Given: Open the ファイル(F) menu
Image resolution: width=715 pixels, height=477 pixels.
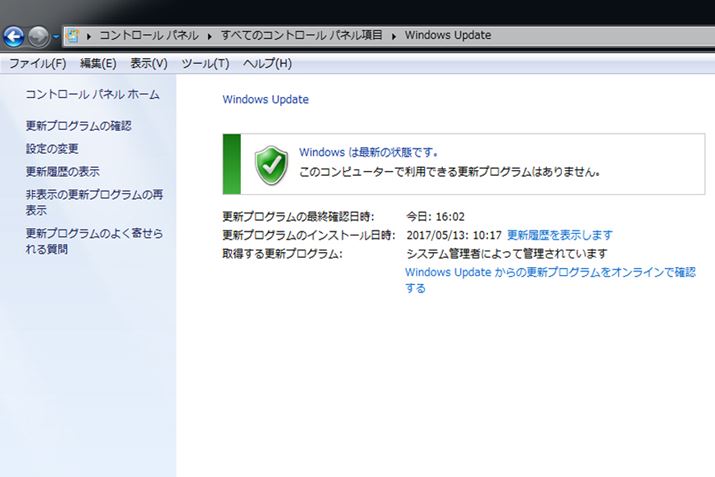Looking at the screenshot, I should tap(37, 64).
